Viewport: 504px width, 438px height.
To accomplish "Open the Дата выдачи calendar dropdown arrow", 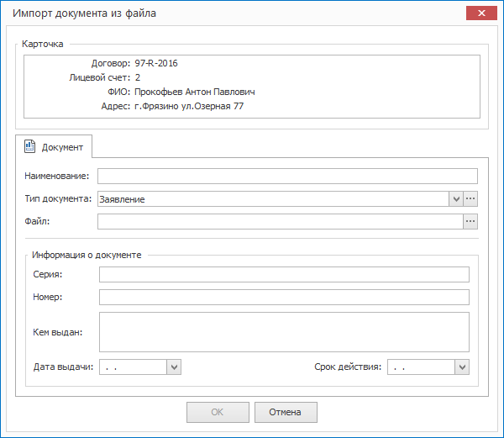I will pyautogui.click(x=174, y=367).
